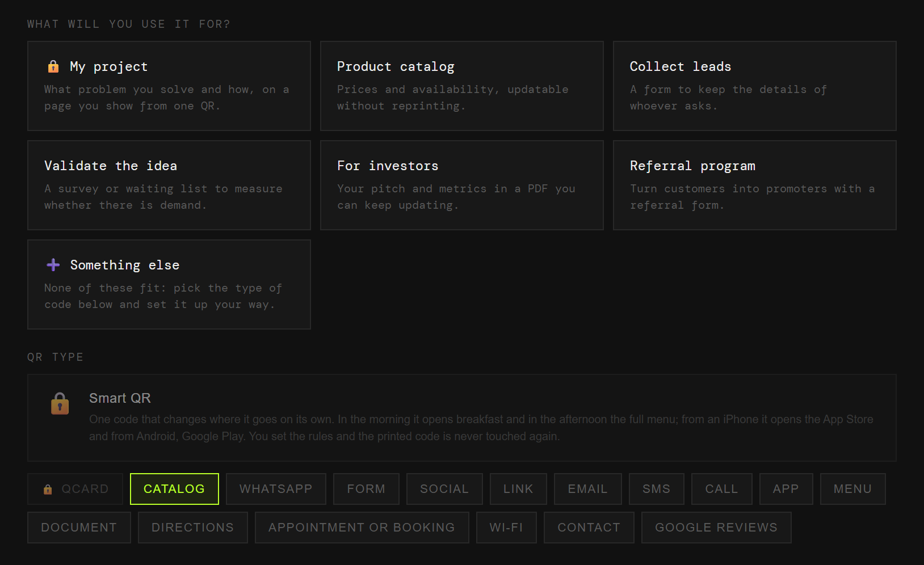Click the 'Something else' card title

coord(125,265)
